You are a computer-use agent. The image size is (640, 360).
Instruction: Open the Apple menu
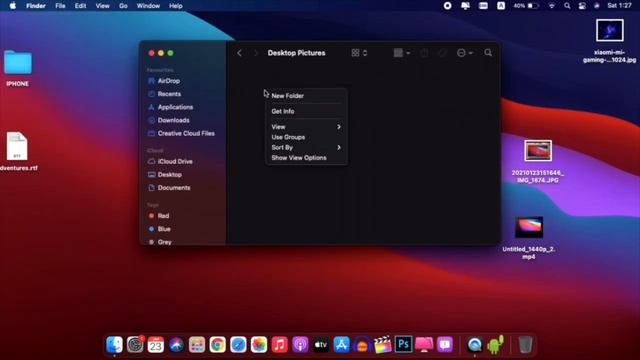point(13,6)
